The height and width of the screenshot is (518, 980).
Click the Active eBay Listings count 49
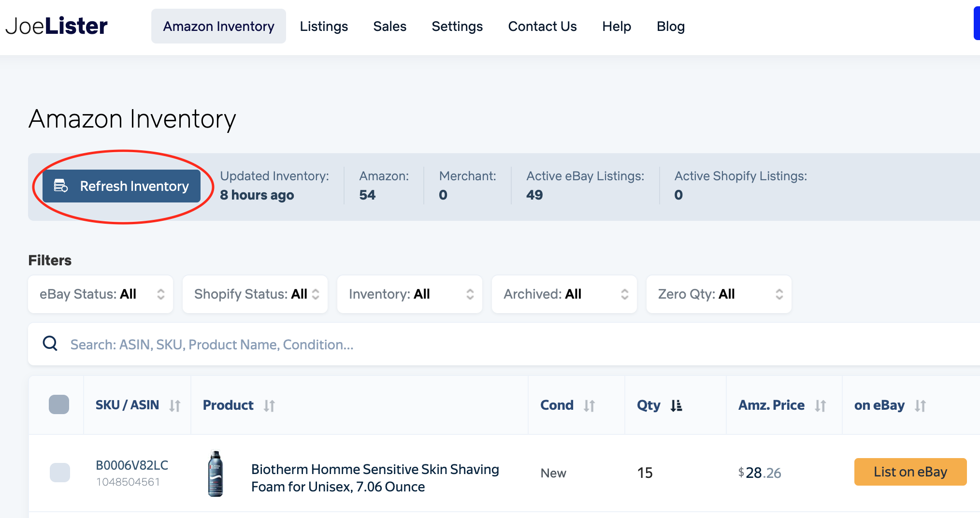pos(534,195)
